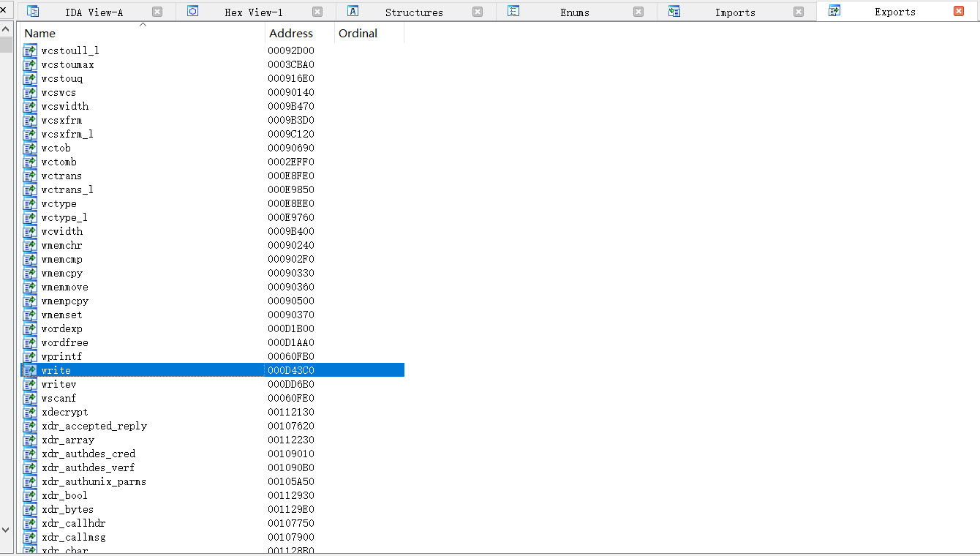Select the xdr_bytes export entry
This screenshot has width=980, height=556.
pos(67,509)
